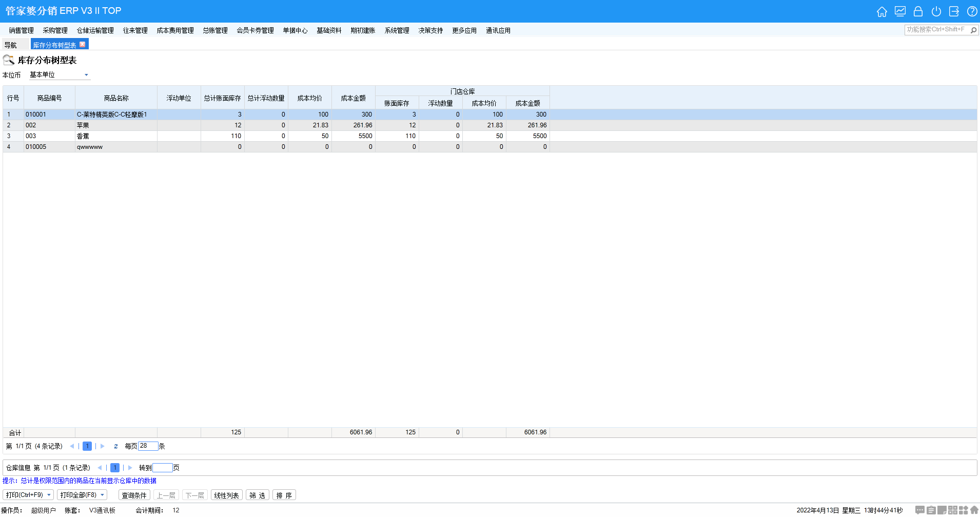Open the 总账管理 menu
Image resolution: width=980 pixels, height=517 pixels.
215,30
